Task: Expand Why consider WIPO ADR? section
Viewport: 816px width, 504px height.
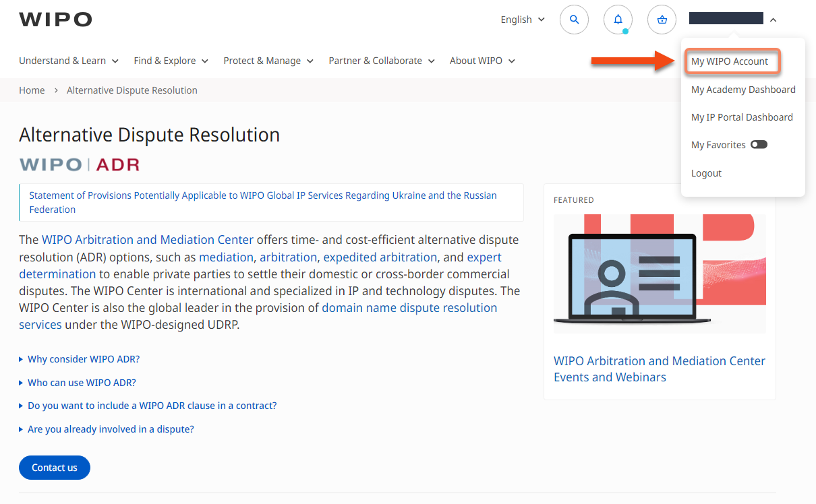Action: pos(84,359)
